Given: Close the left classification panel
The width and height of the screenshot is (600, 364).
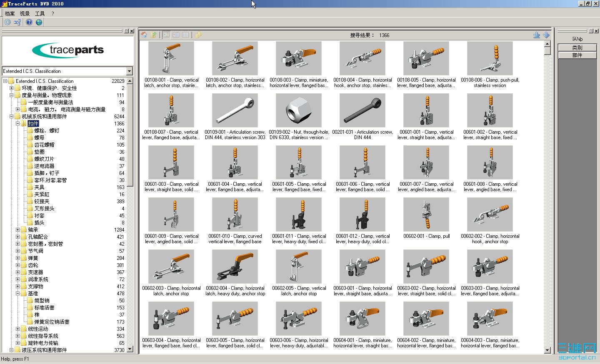Looking at the screenshot, I should 132,31.
